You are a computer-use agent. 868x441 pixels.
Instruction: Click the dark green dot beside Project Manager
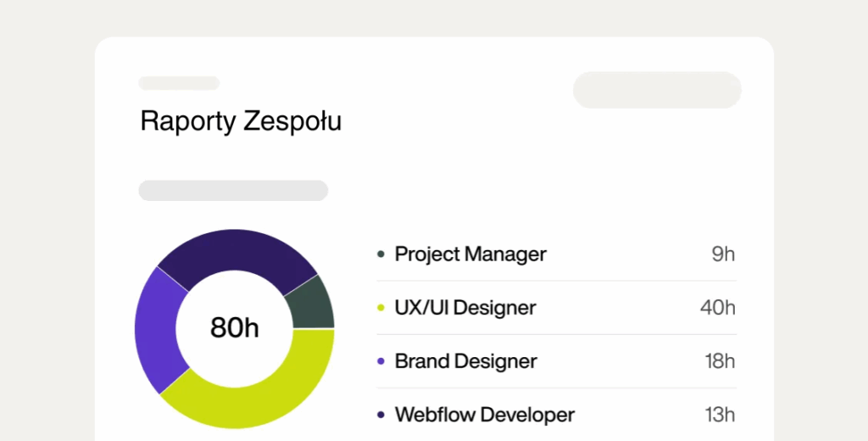pyautogui.click(x=381, y=254)
